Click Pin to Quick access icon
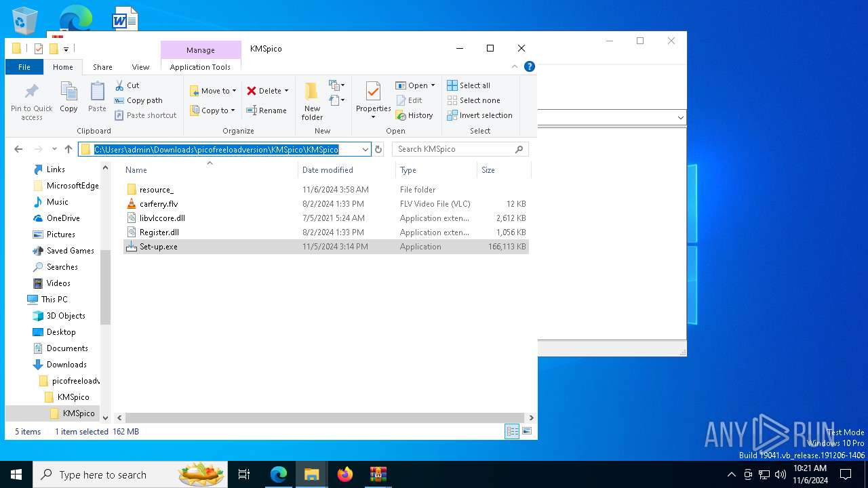 coord(32,102)
